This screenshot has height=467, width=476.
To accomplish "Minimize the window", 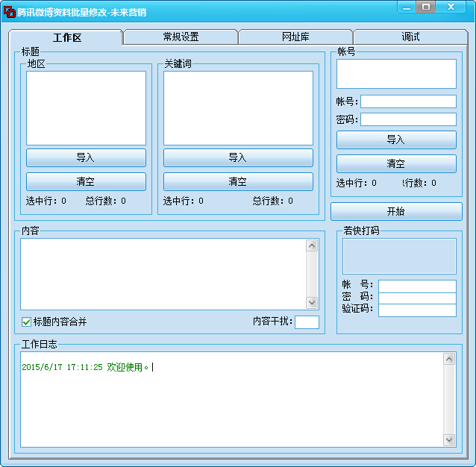I will coord(407,7).
